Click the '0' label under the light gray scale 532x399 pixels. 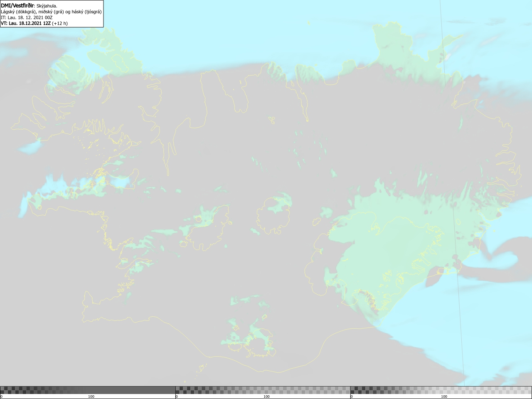coord(352,397)
